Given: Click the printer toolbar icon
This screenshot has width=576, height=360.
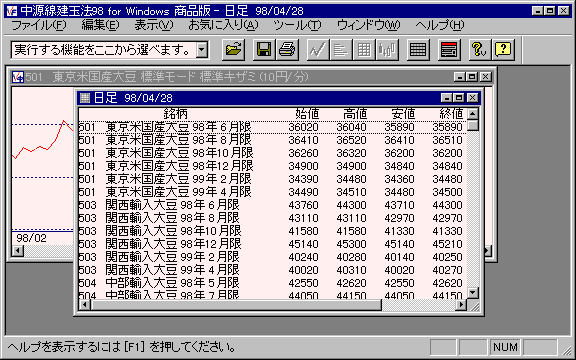Looking at the screenshot, I should pyautogui.click(x=287, y=50).
